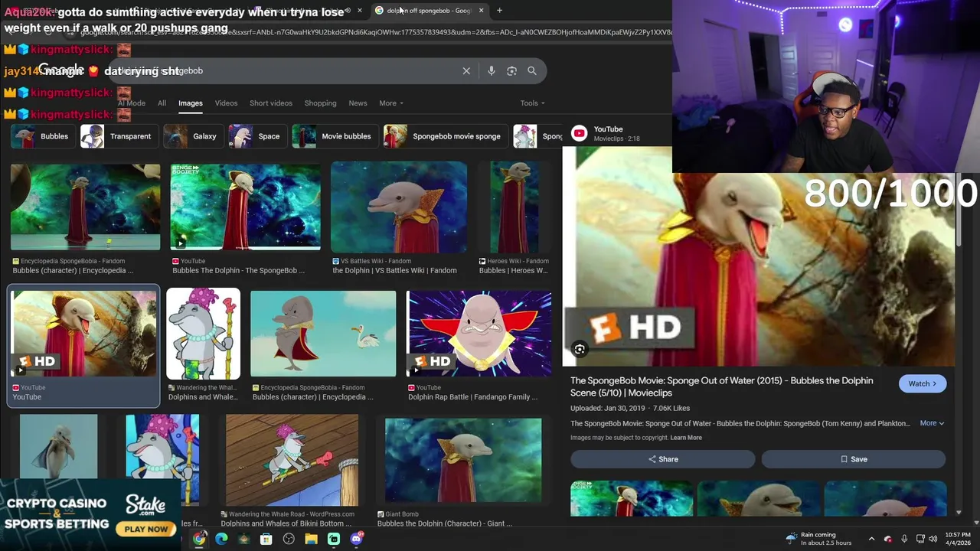Viewport: 980px width, 551px height.
Task: Click Giant Bomb source label
Action: pyautogui.click(x=401, y=514)
